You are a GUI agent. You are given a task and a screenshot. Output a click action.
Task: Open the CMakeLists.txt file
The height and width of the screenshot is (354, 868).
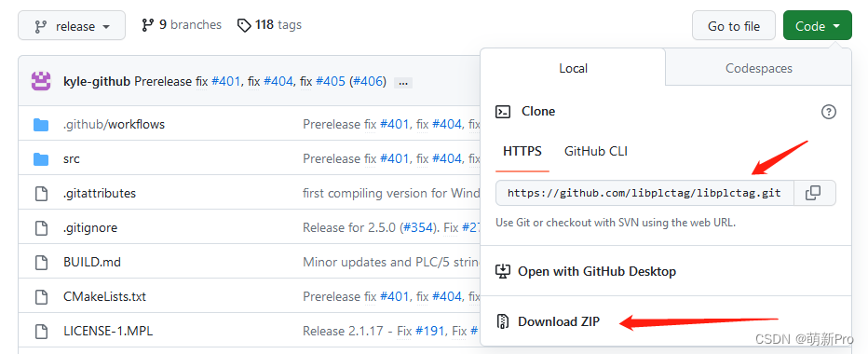click(x=104, y=296)
